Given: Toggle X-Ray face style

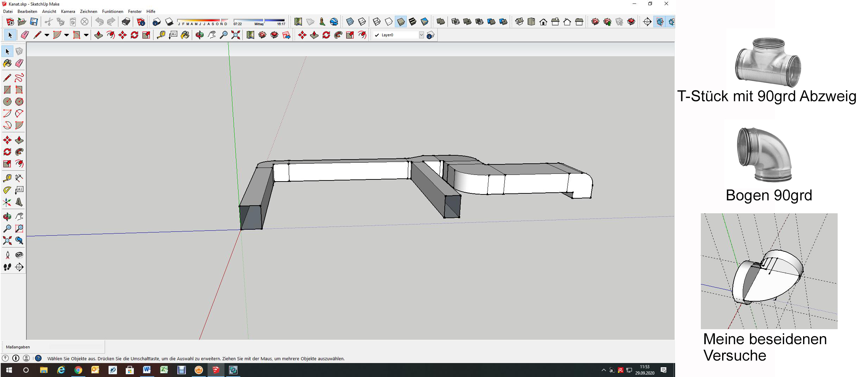Looking at the screenshot, I should pos(350,22).
